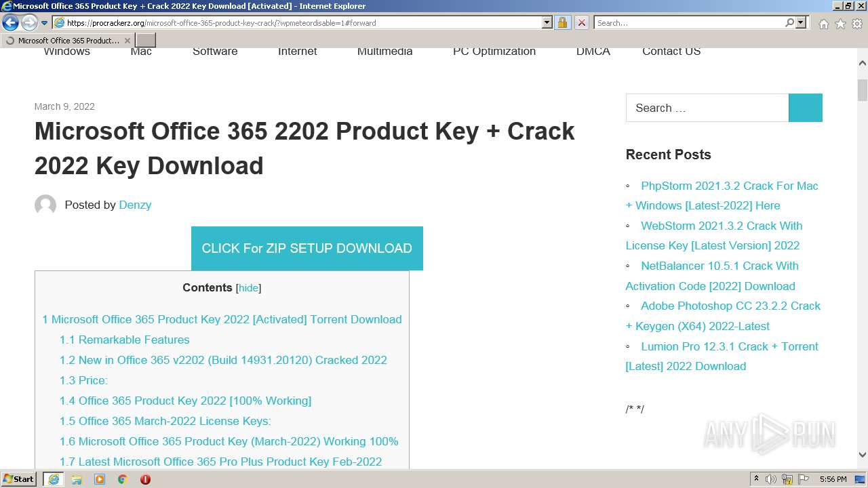Image resolution: width=868 pixels, height=488 pixels.
Task: Open Chrome taskbar icon
Action: (122, 479)
